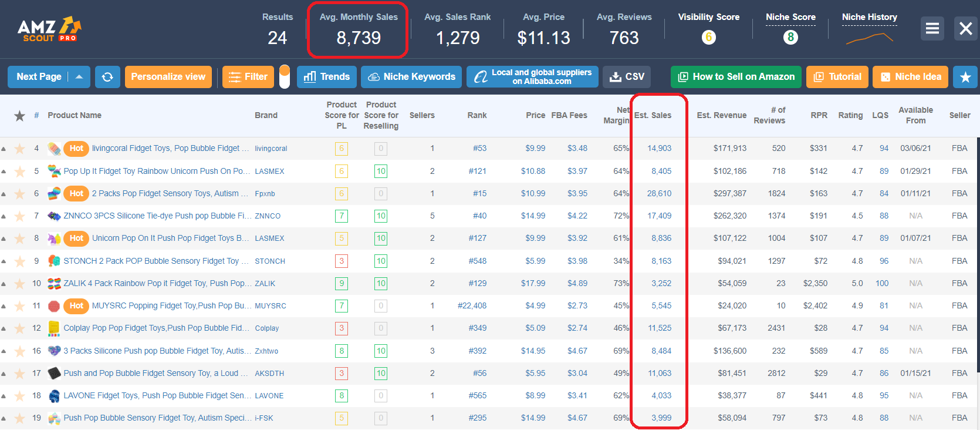Click Colplay Pop Pop product thumbnail
Screen dimensions: 980x430
point(54,328)
